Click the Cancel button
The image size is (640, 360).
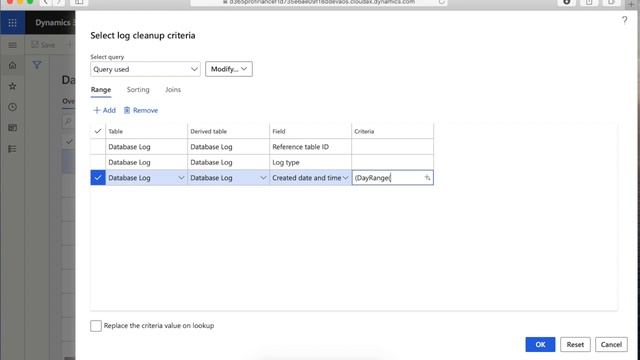click(x=611, y=344)
